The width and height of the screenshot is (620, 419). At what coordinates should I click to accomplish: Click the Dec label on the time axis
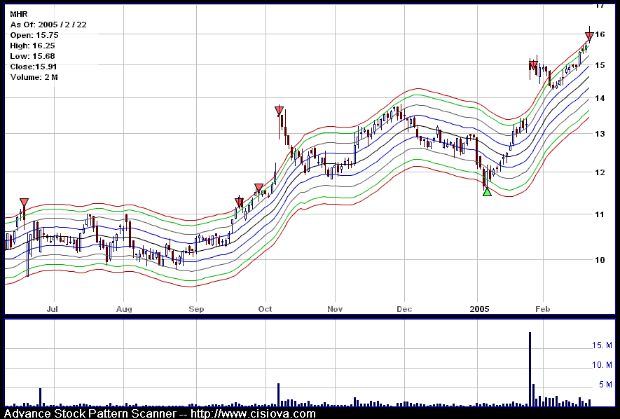[x=404, y=309]
